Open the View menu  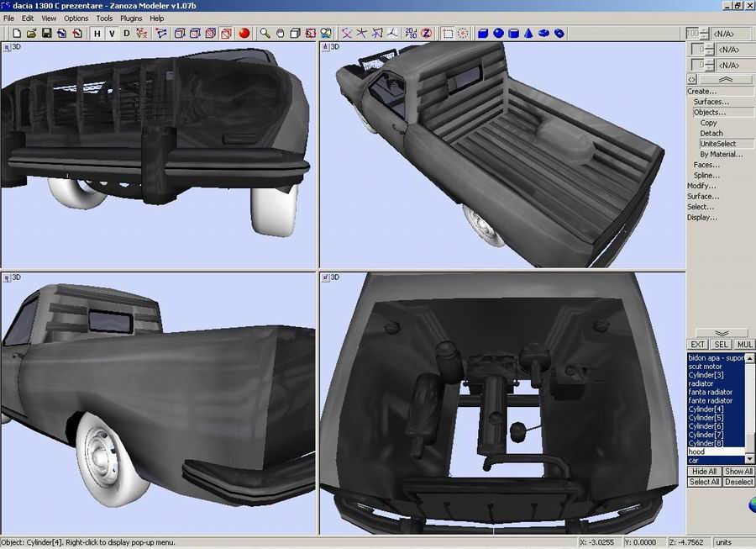tap(49, 18)
